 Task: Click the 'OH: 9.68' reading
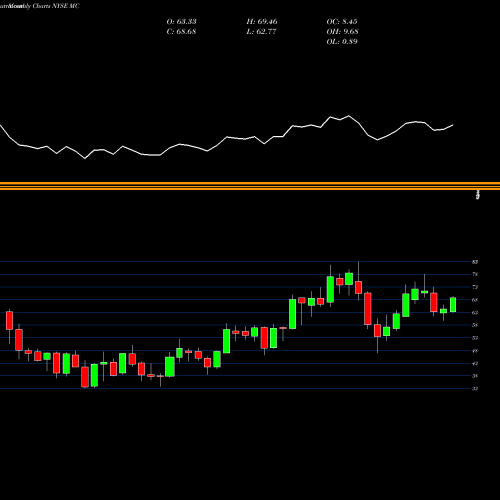[342, 32]
